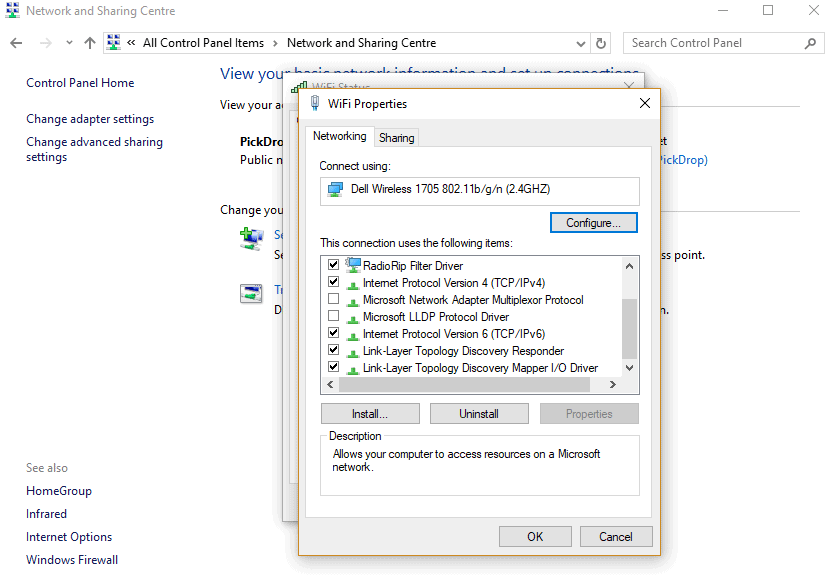Open the address bar dropdown chevron
This screenshot has width=835, height=587.
[580, 43]
